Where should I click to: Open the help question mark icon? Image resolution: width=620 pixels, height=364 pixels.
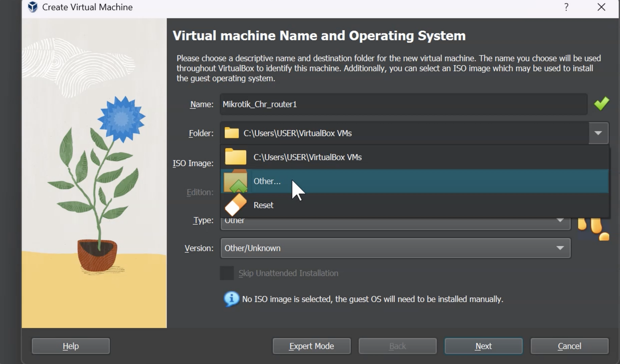click(566, 7)
